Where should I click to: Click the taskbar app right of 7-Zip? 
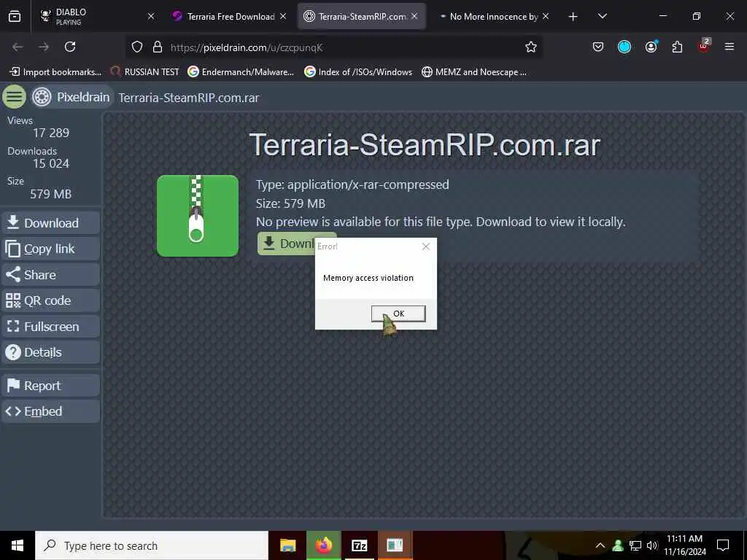[395, 545]
